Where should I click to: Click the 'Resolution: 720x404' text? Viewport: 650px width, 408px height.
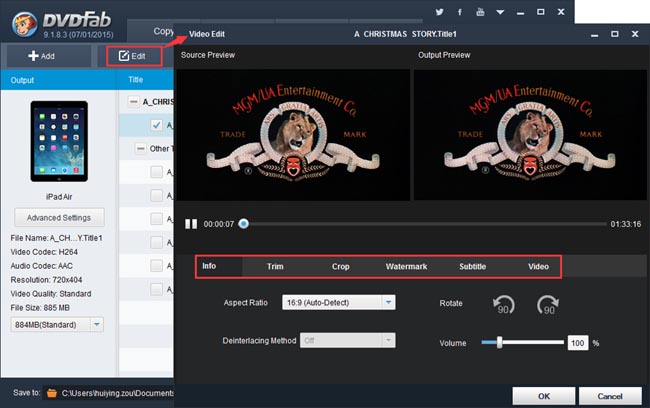coord(46,280)
